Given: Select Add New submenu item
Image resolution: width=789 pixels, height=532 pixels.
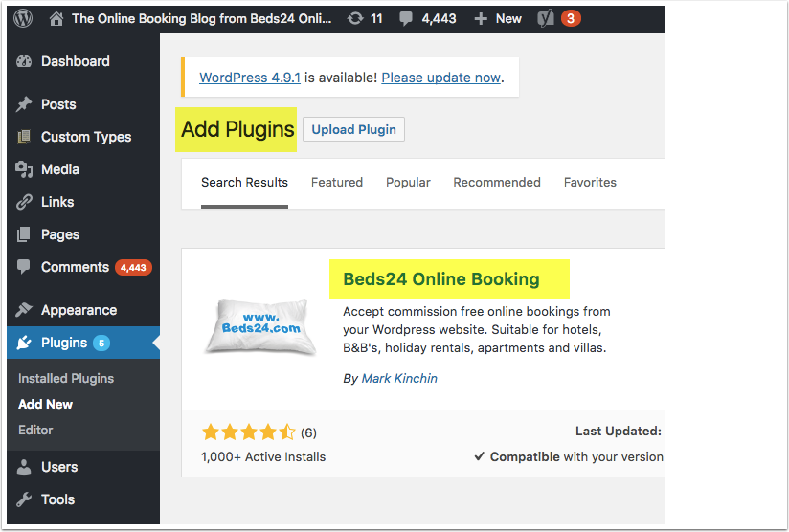Looking at the screenshot, I should click(45, 405).
